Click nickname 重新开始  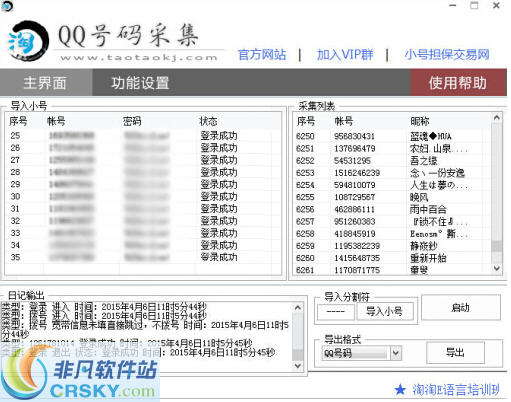[x=428, y=258]
